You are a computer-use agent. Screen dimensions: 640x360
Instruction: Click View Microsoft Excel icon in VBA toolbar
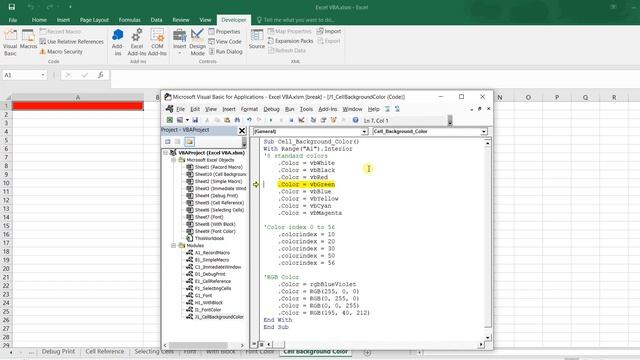click(x=170, y=120)
